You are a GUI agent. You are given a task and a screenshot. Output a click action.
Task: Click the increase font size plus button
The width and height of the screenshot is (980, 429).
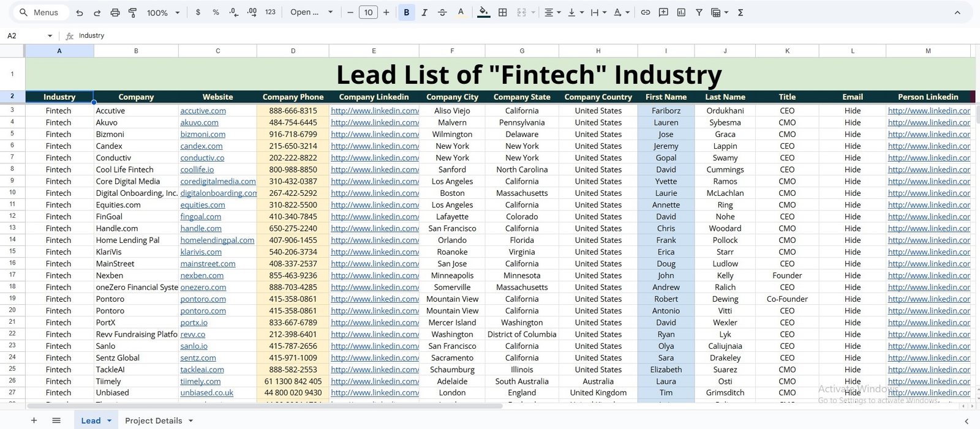coord(386,12)
